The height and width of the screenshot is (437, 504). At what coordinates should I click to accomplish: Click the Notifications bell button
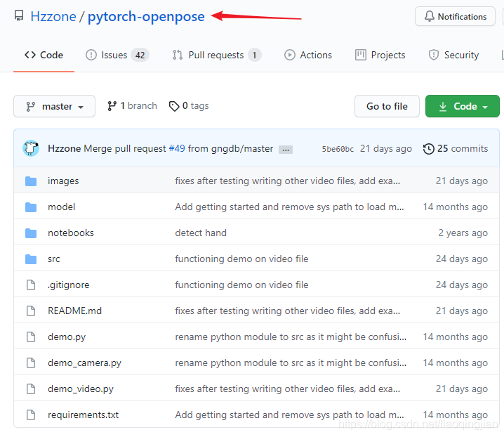[455, 16]
